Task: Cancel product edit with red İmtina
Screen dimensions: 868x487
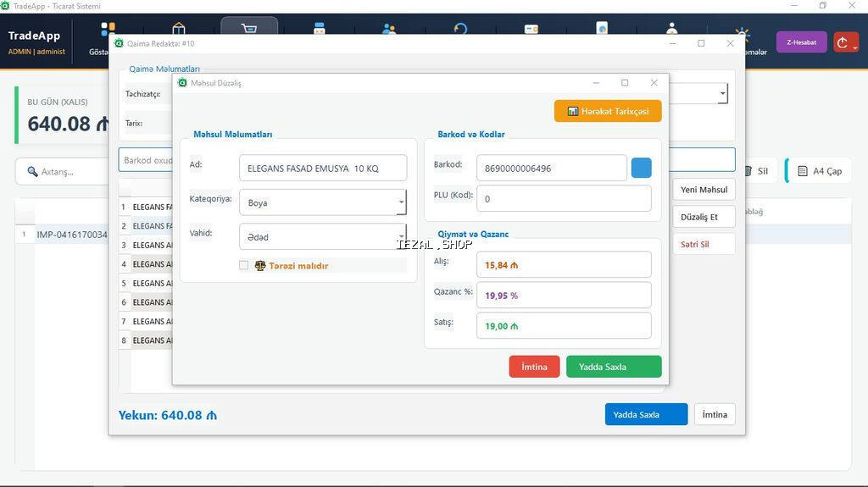Action: coord(534,367)
